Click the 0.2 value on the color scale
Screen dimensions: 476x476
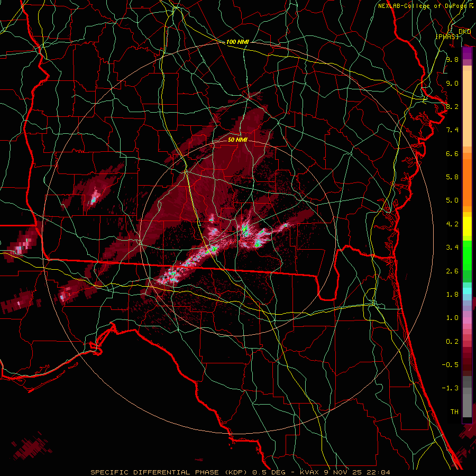(x=452, y=342)
